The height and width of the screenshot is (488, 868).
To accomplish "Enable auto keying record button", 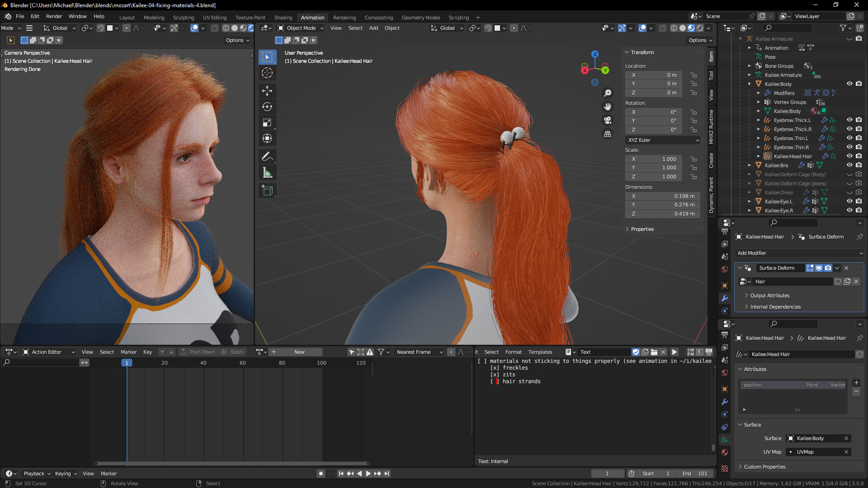I will 321,474.
